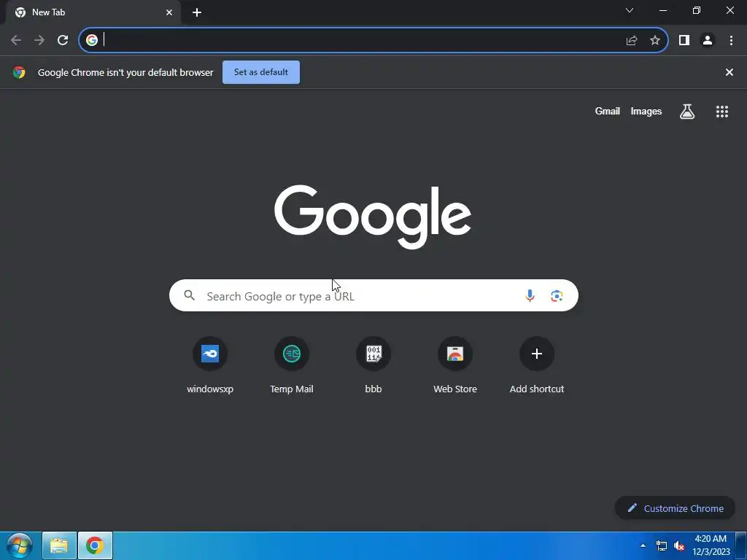Open the side panel

(x=684, y=41)
